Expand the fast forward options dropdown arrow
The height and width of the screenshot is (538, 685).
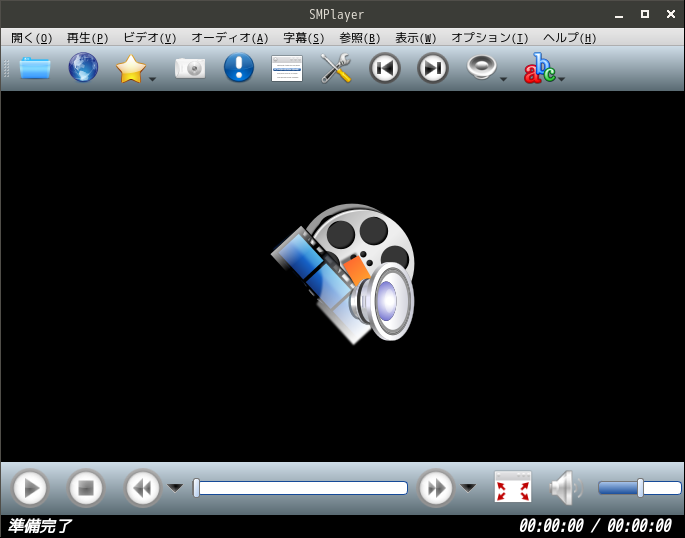coord(468,488)
